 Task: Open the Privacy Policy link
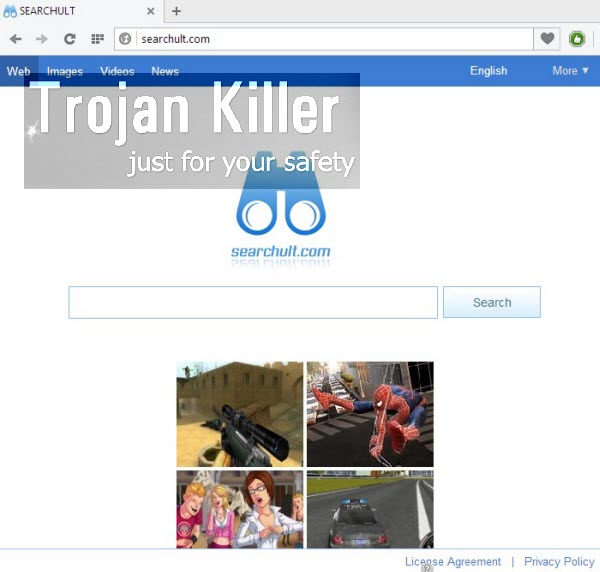(559, 562)
